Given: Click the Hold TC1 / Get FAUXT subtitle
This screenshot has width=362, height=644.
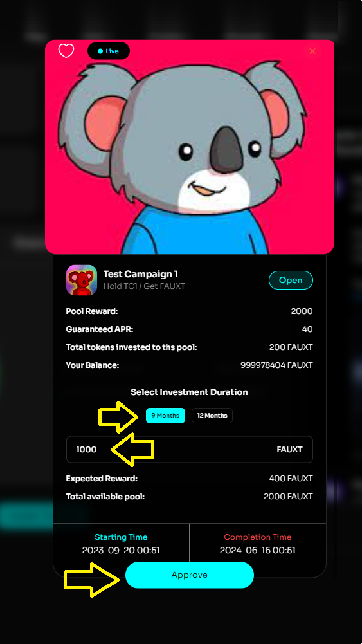Looking at the screenshot, I should point(144,286).
